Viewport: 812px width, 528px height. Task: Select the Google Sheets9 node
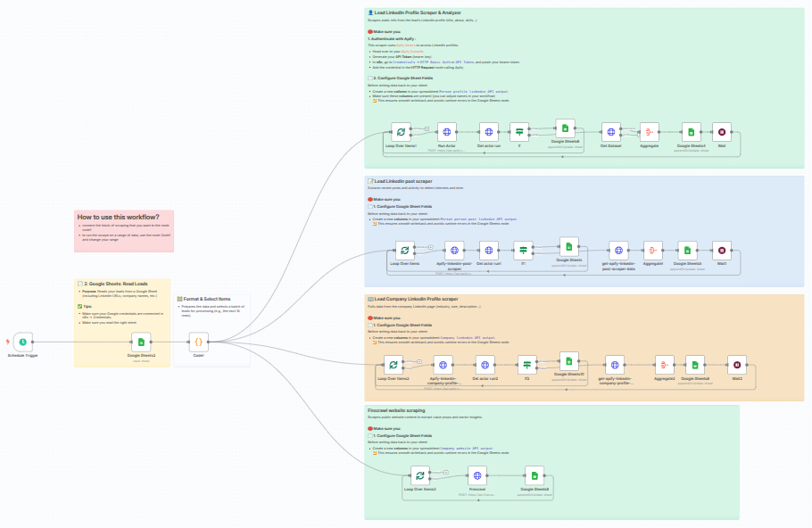534,475
